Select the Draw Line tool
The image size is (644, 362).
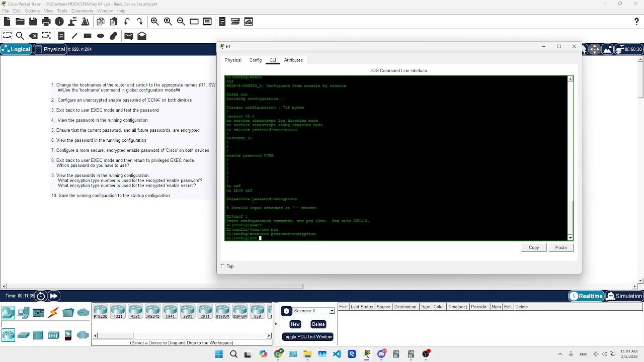click(x=74, y=36)
